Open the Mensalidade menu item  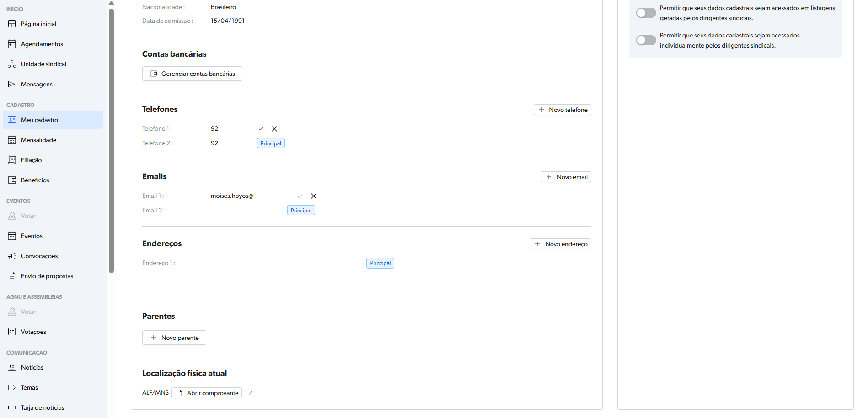click(x=39, y=140)
